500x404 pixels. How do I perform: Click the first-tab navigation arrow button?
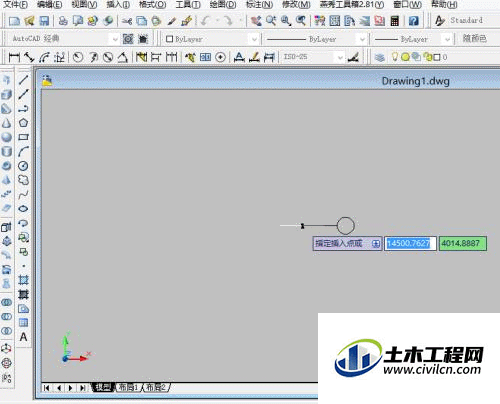[47, 388]
